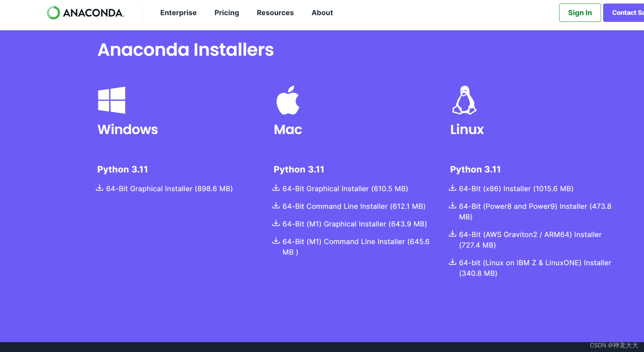
Task: Click the Sign In button
Action: [x=580, y=13]
